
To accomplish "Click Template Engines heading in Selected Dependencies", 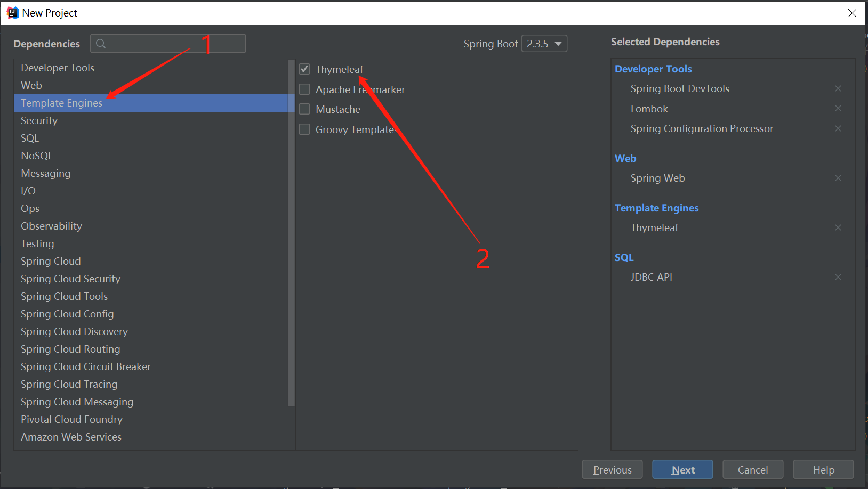I will [x=656, y=208].
